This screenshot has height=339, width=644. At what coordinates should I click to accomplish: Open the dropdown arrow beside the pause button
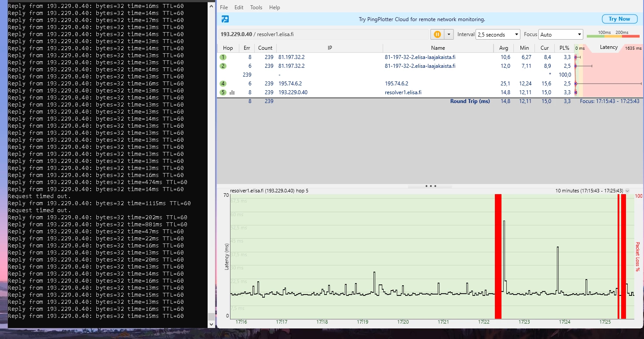tap(449, 34)
